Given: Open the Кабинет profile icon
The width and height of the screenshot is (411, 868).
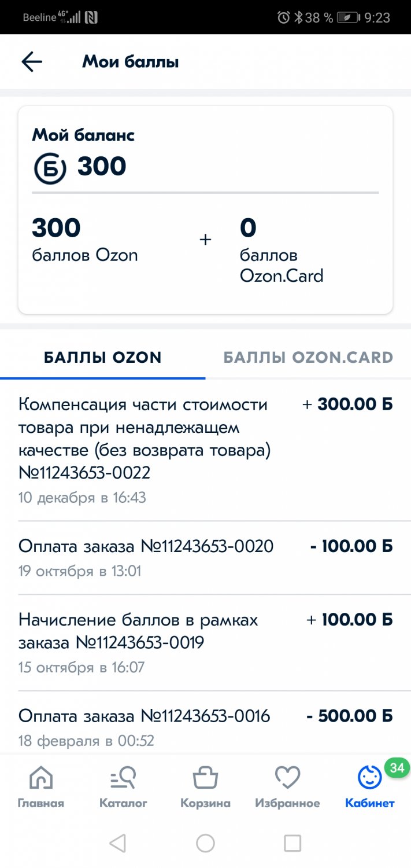Looking at the screenshot, I should (x=369, y=778).
